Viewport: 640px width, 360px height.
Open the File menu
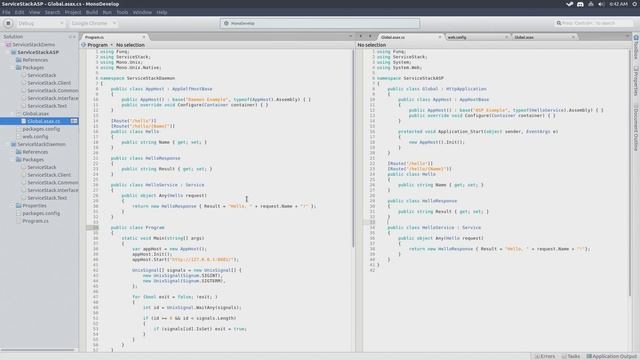coord(6,12)
